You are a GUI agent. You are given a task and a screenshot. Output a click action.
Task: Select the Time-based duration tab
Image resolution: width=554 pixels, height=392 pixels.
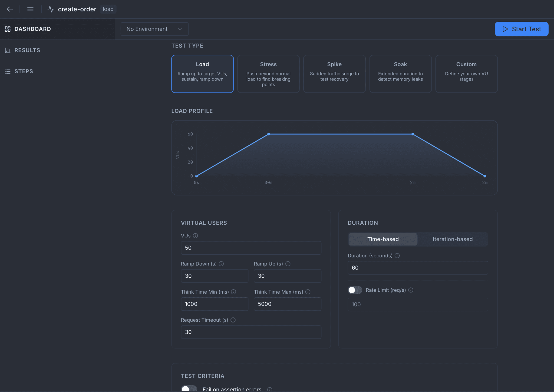click(383, 239)
